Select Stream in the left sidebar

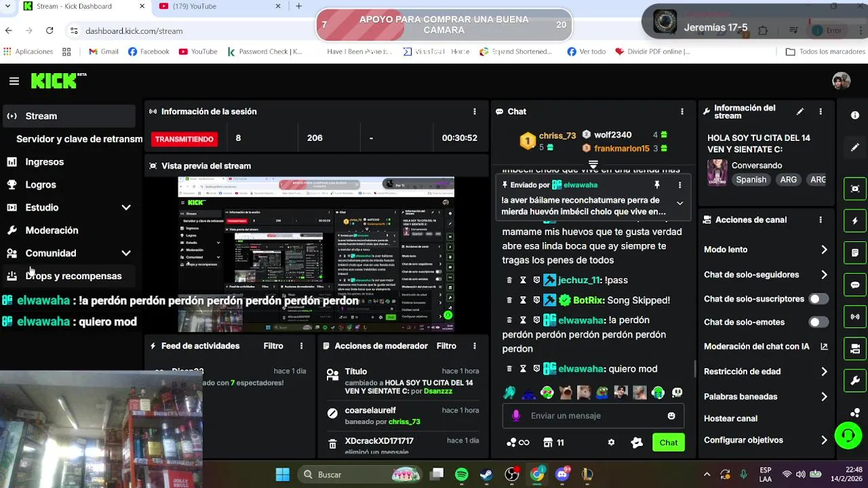pyautogui.click(x=68, y=116)
